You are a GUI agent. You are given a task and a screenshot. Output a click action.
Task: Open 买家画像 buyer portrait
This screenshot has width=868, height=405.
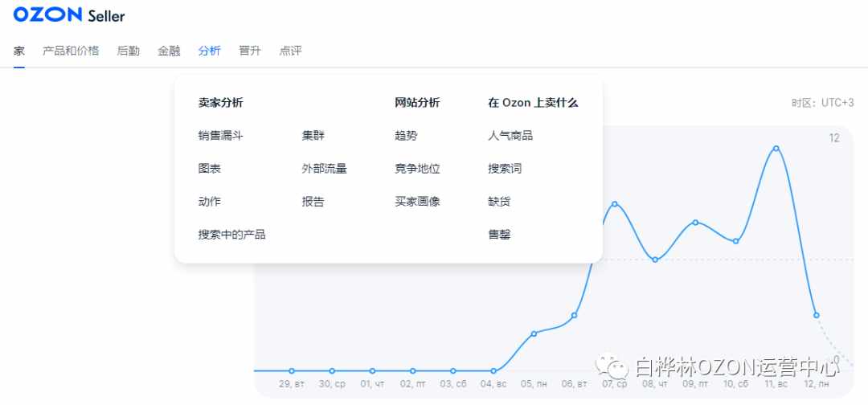[417, 202]
